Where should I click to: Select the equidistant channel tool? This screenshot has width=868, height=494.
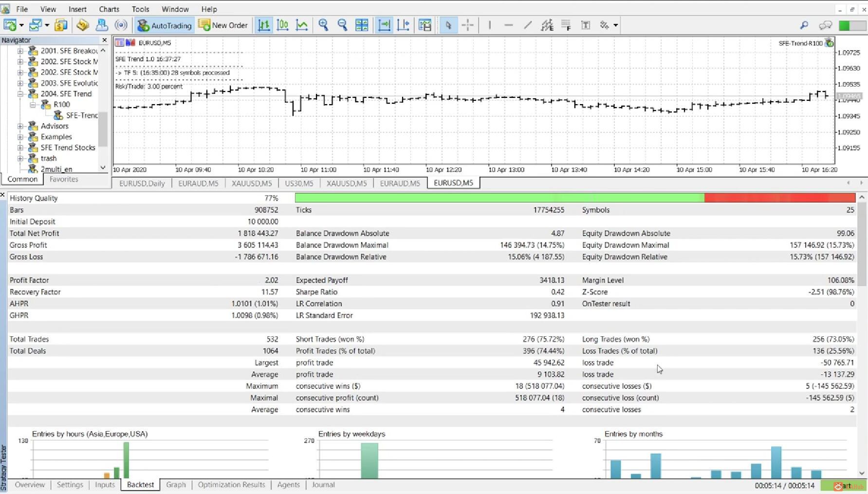click(x=547, y=25)
